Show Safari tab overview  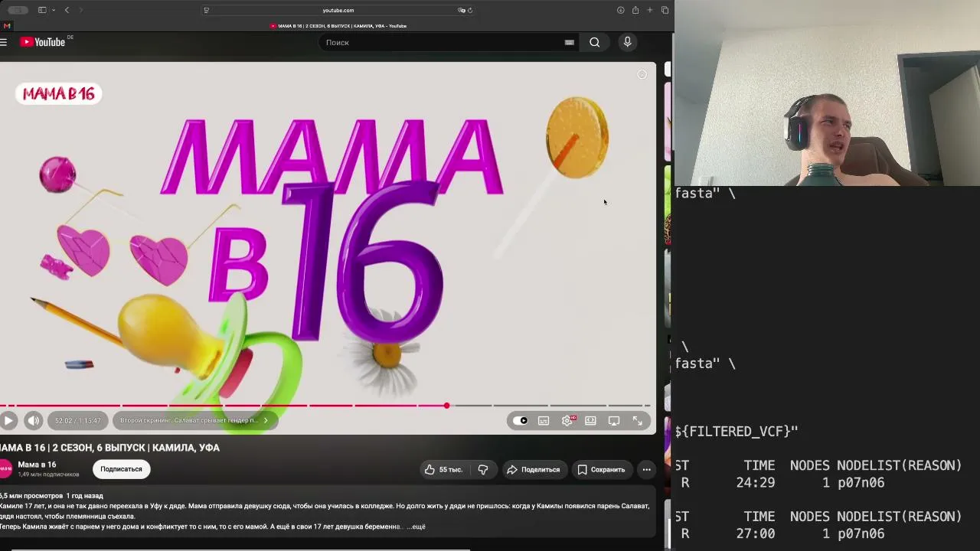pyautogui.click(x=665, y=10)
